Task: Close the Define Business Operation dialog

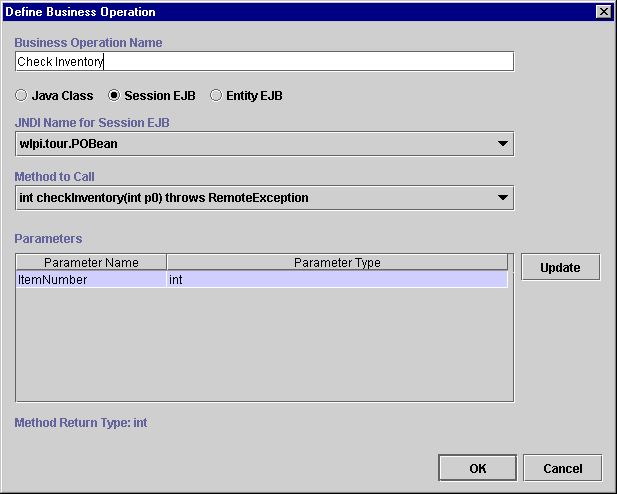Action: (604, 12)
